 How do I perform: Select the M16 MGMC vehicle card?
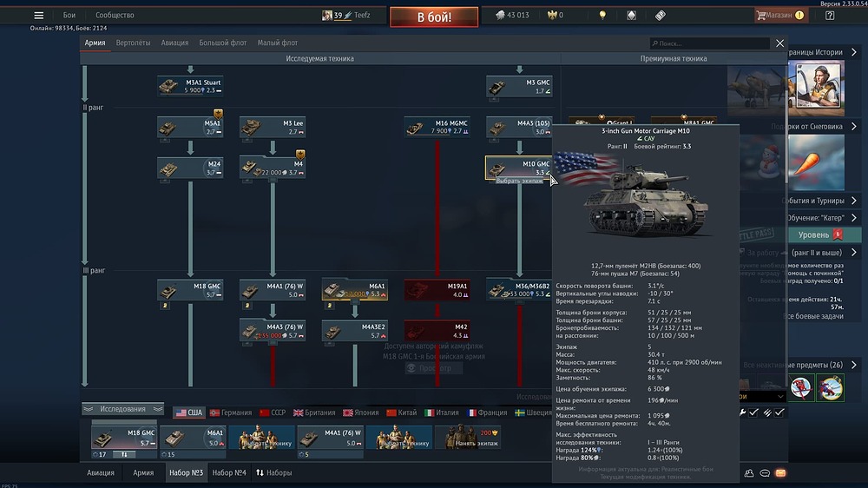point(437,128)
